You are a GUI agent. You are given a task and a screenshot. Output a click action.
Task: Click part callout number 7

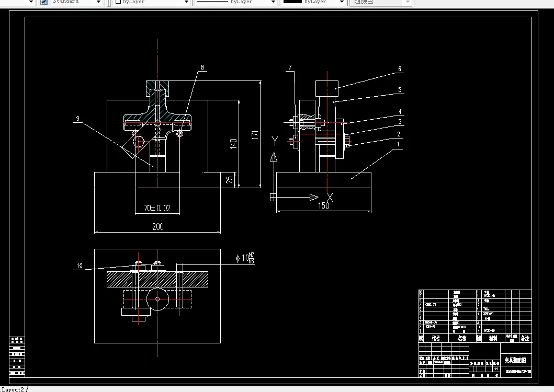click(x=290, y=67)
